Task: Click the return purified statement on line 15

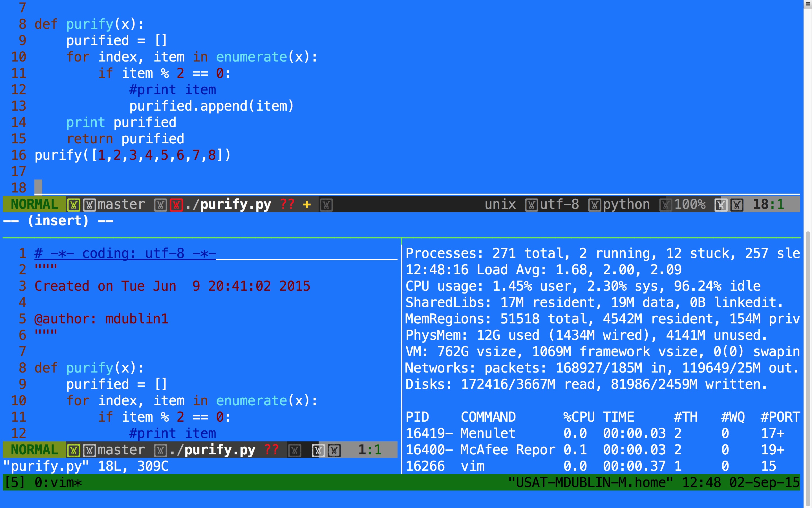Action: coord(125,139)
